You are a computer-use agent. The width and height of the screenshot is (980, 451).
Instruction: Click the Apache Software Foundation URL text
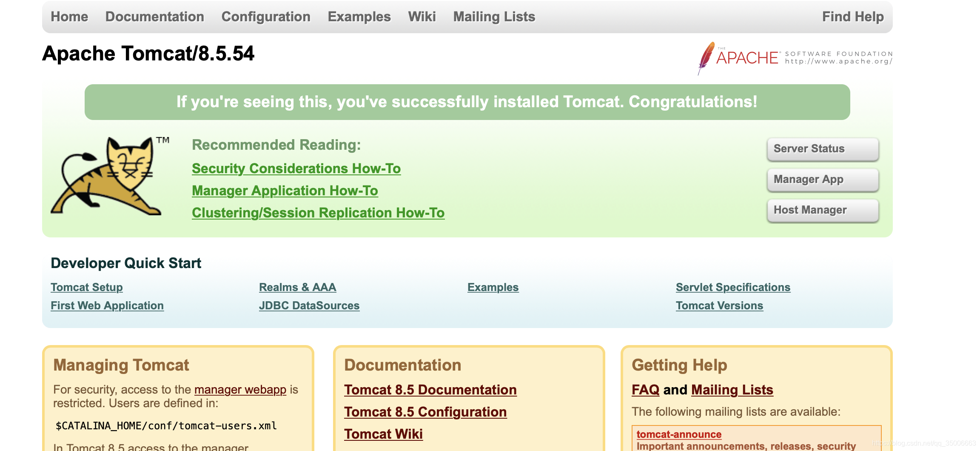[839, 61]
